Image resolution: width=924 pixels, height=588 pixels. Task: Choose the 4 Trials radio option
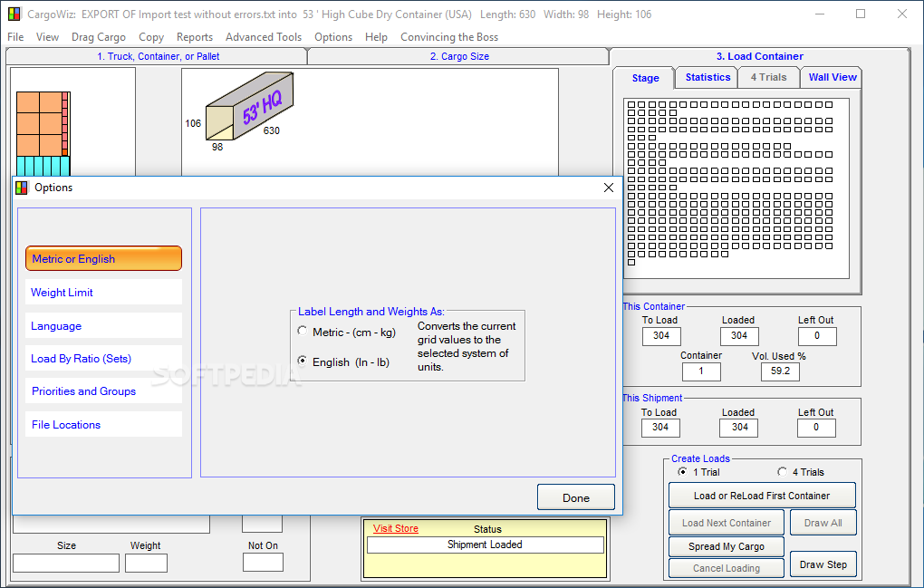coord(782,471)
